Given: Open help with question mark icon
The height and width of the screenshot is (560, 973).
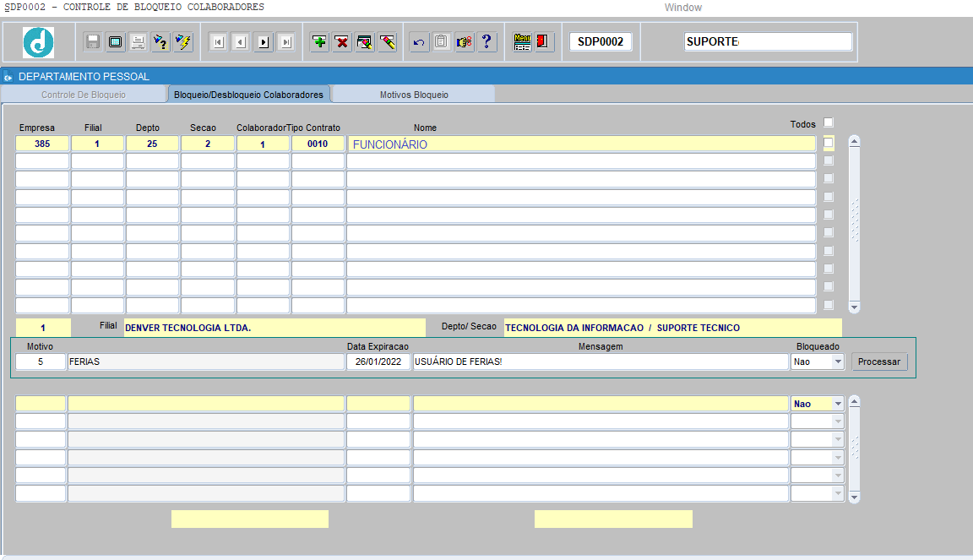Looking at the screenshot, I should click(486, 41).
